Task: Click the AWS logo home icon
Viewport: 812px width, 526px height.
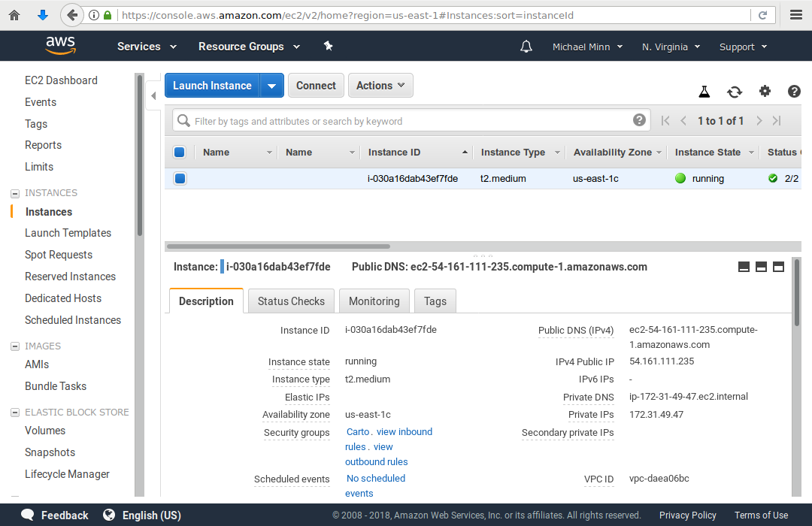Action: coord(60,46)
